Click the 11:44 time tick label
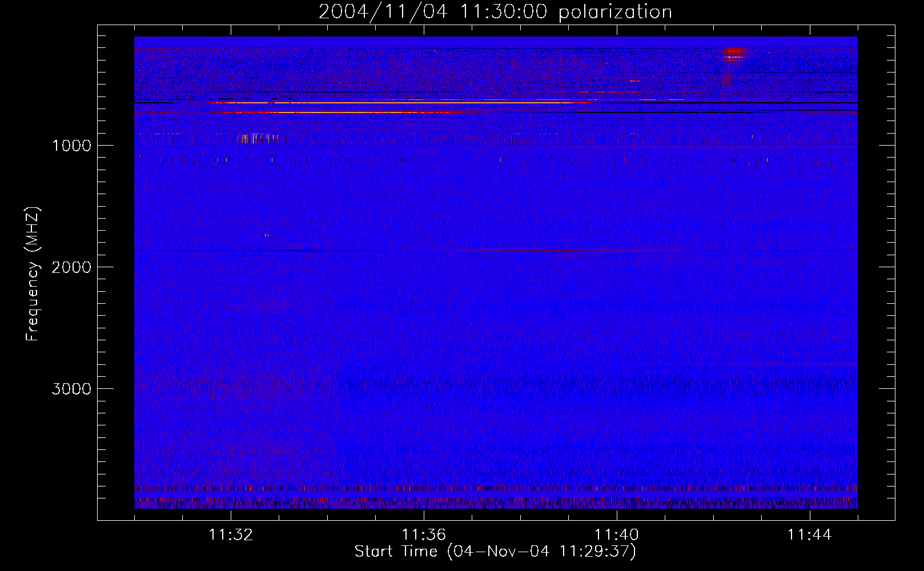 tap(810, 535)
